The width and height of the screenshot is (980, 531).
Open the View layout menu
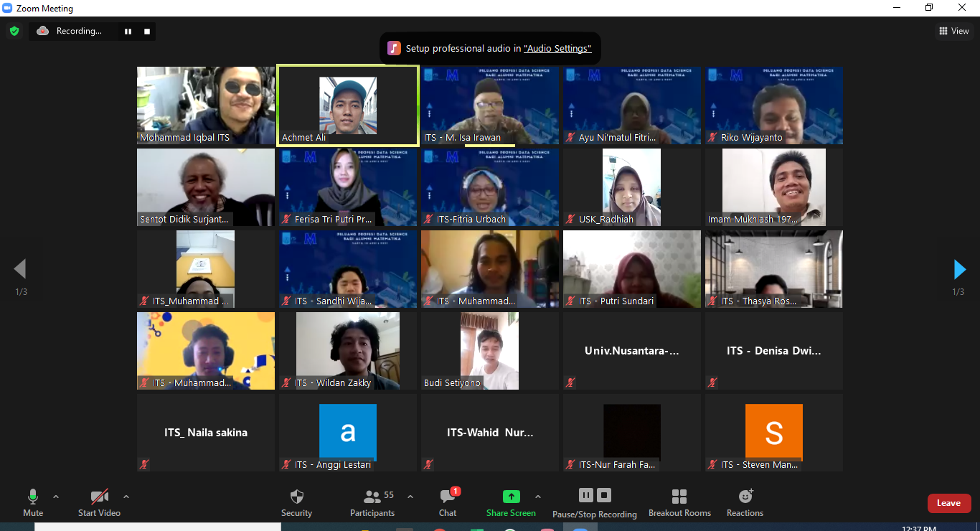(x=954, y=31)
